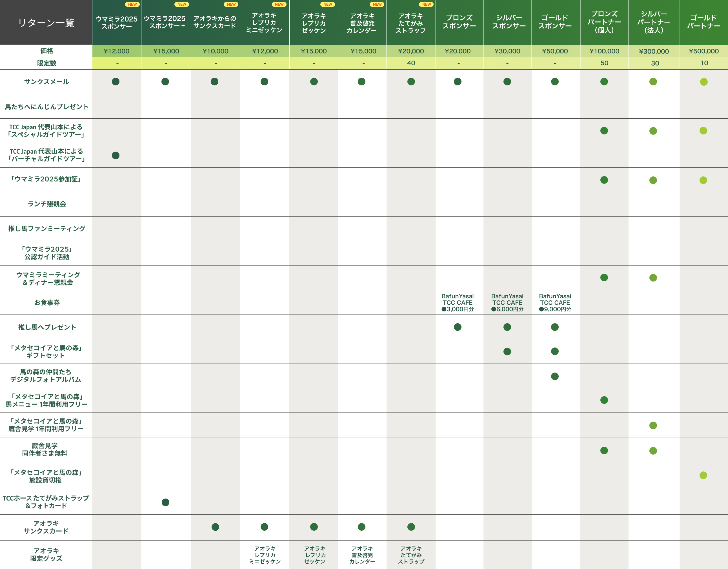This screenshot has width=728, height=569.
Task: Click 馬メニュー1年間利用フリー dot for ブロンズパートナー
Action: tap(604, 400)
